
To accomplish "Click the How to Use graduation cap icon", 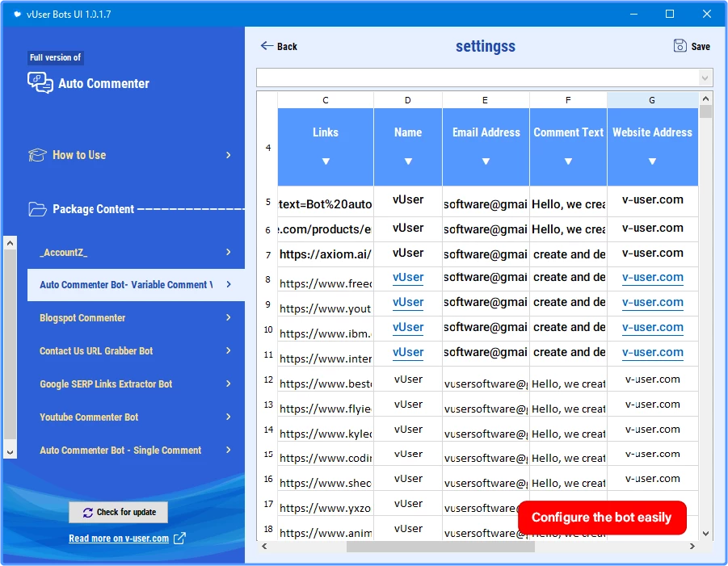I will tap(38, 155).
